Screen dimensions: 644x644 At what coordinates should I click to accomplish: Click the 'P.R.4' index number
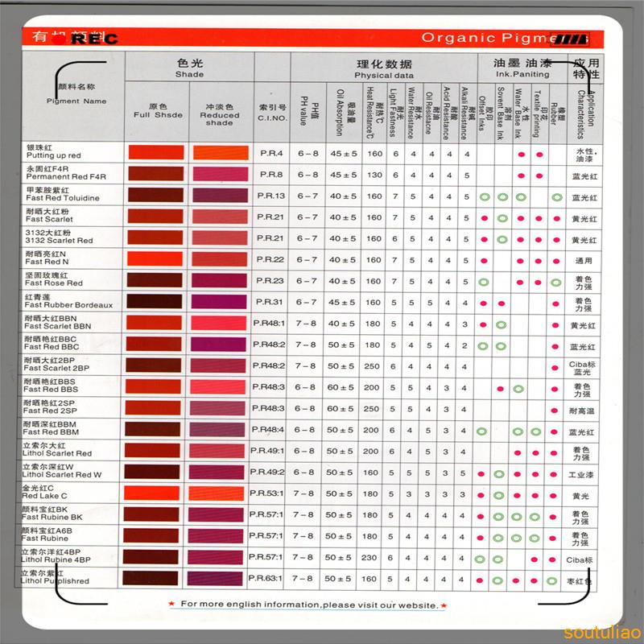[271, 153]
